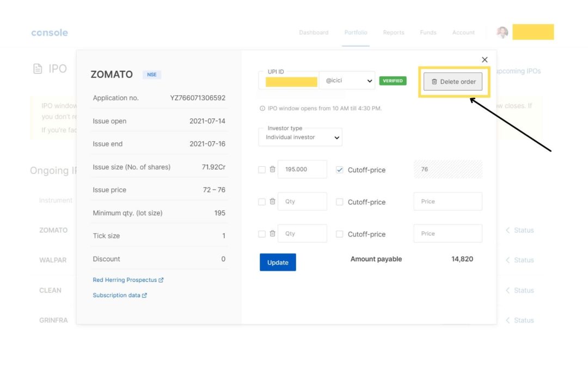This screenshot has height=368, width=588.
Task: Click the IPO window info icon
Action: click(262, 108)
